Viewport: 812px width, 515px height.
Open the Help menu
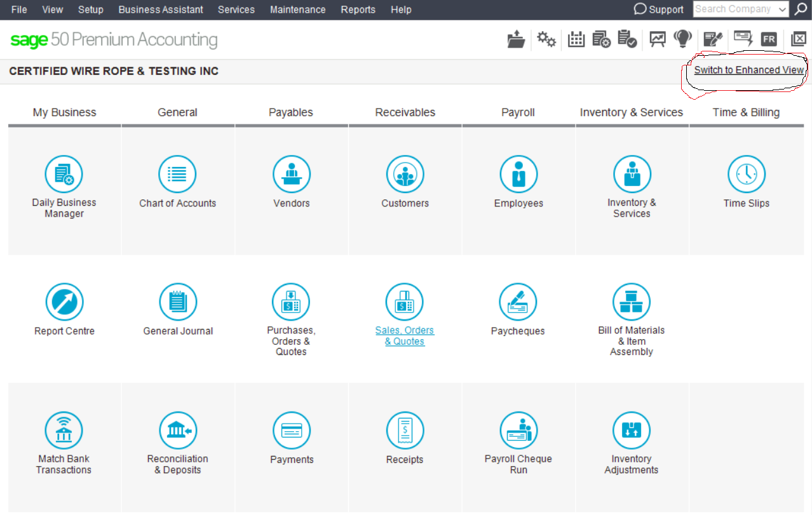pyautogui.click(x=401, y=10)
